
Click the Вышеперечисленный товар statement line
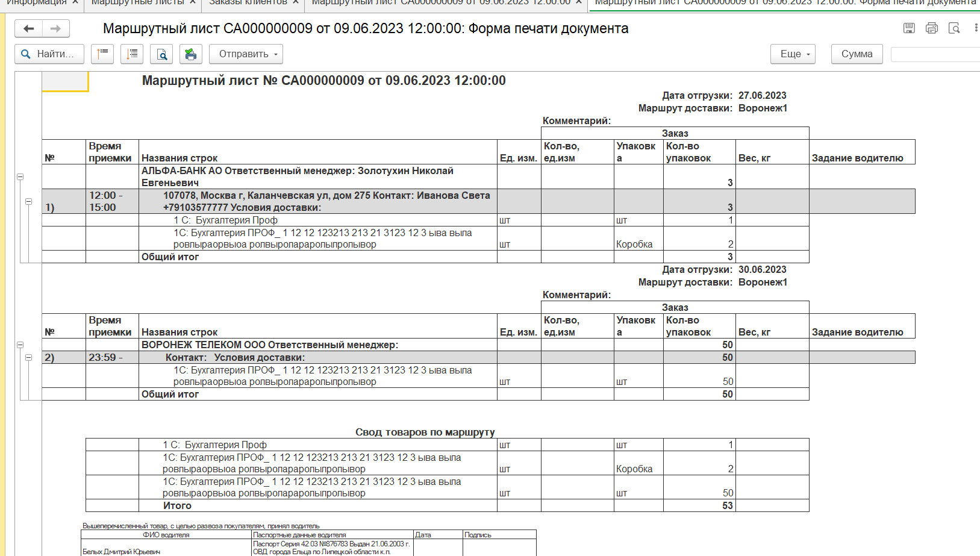point(201,526)
